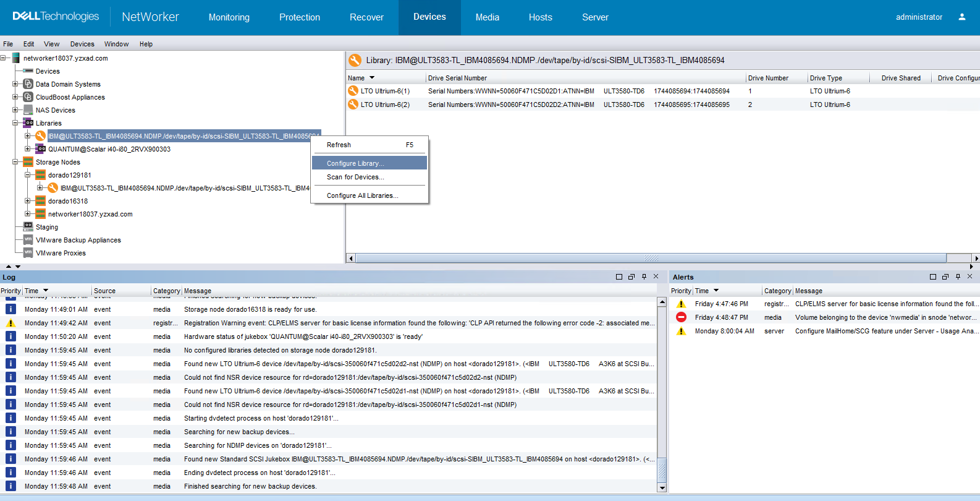Click the LTO Ultrium-6(2) drive icon
The width and height of the screenshot is (980, 501).
[x=353, y=105]
